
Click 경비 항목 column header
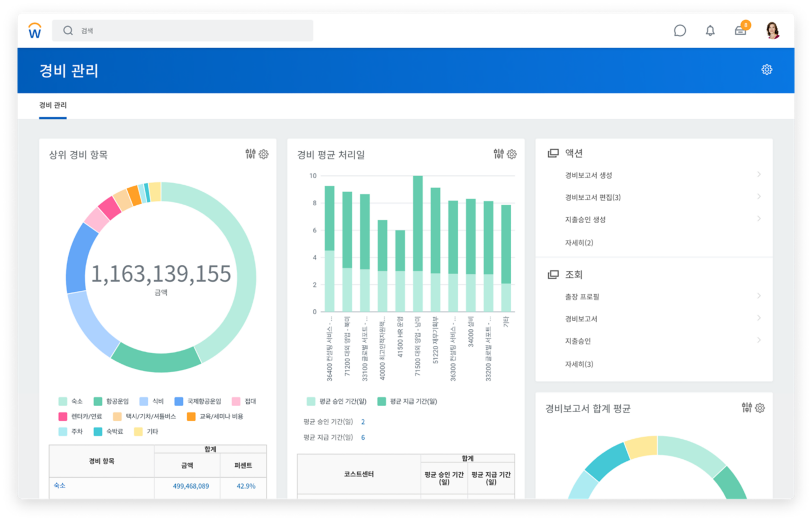[102, 461]
